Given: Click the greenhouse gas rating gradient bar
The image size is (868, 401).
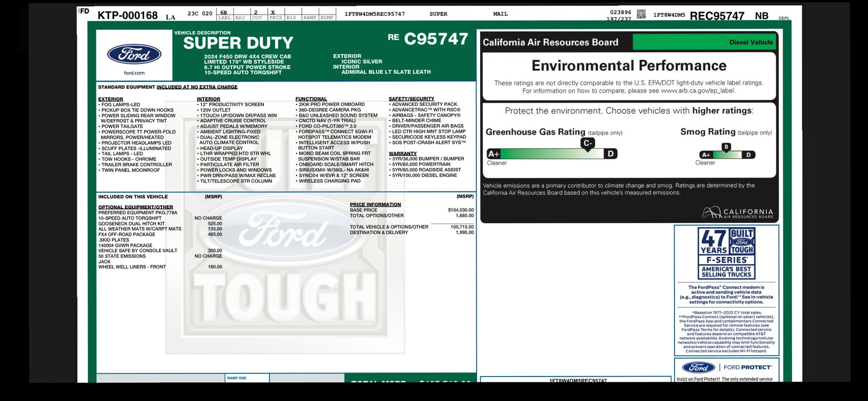Looking at the screenshot, I should point(552,154).
